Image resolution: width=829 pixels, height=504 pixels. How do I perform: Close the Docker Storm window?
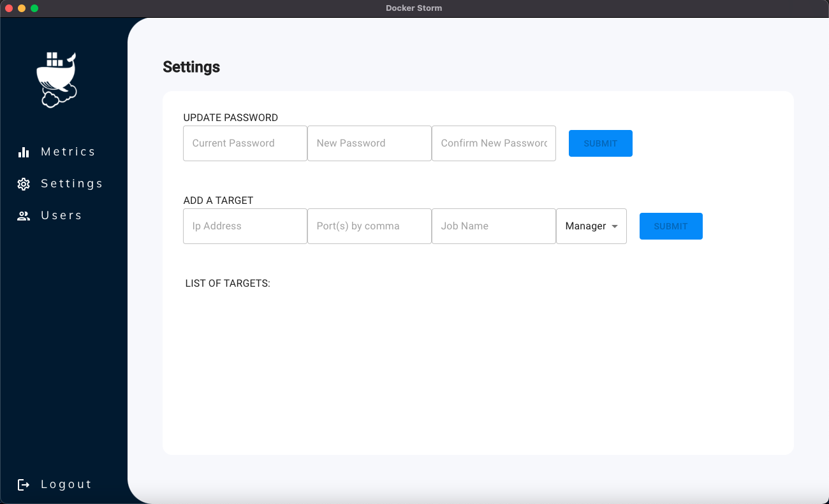(x=9, y=8)
